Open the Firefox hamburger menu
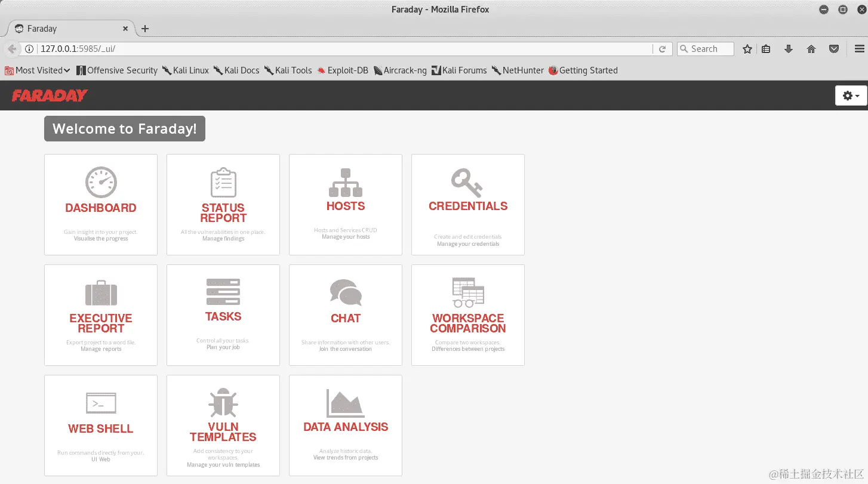This screenshot has width=868, height=484. [859, 49]
